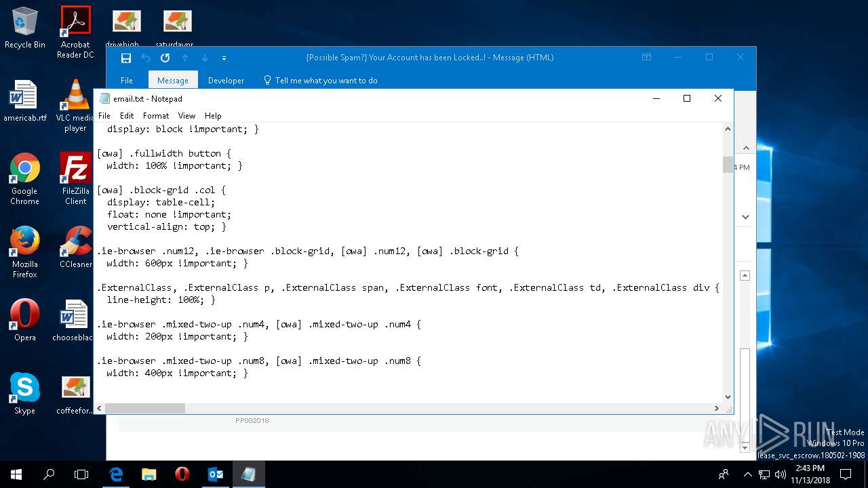
Task: Click Notepad vertical scrollbar thumb
Action: [728, 165]
